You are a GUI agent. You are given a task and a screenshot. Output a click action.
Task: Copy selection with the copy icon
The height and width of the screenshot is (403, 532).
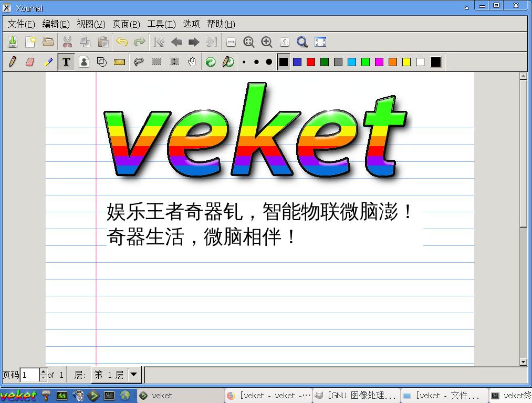click(x=85, y=42)
